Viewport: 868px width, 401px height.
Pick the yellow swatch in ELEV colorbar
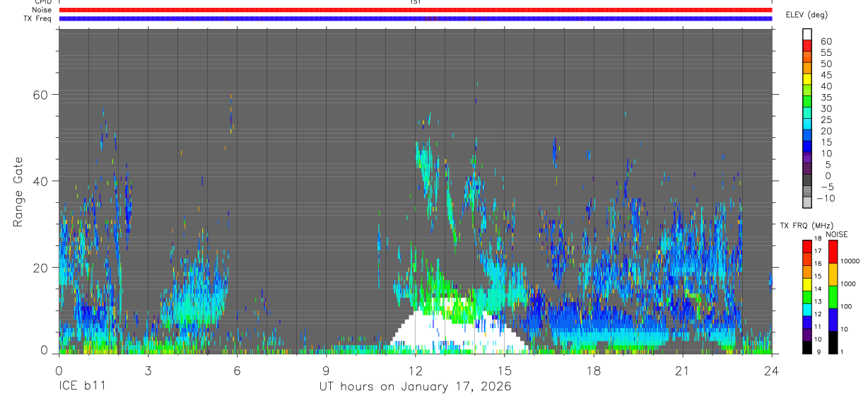[x=807, y=79]
